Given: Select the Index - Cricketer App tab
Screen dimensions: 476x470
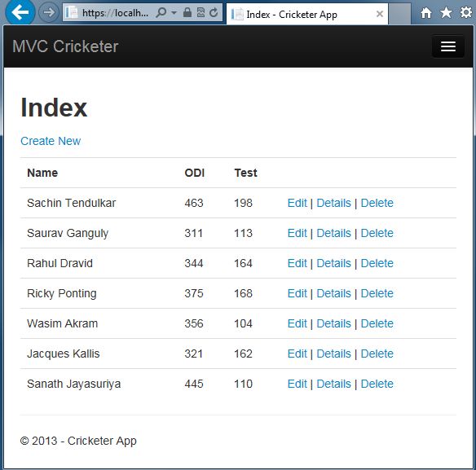Looking at the screenshot, I should tap(307, 14).
